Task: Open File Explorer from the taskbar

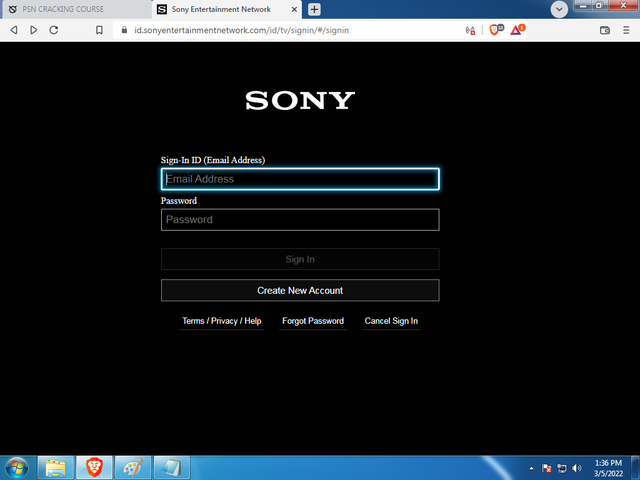Action: point(56,468)
